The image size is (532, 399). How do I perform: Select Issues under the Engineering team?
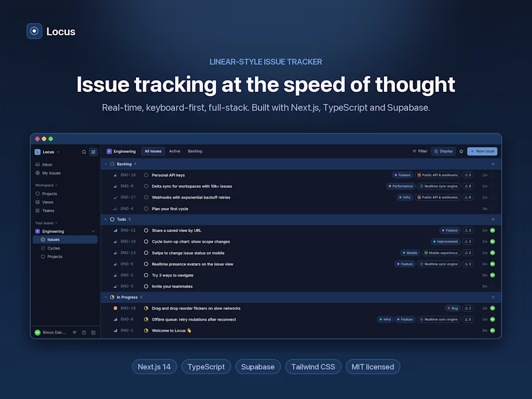65,239
